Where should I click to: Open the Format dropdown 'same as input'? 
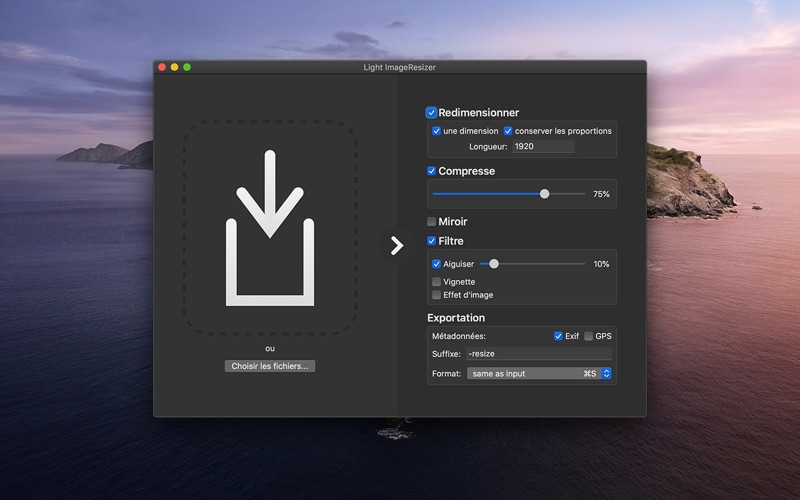click(539, 373)
